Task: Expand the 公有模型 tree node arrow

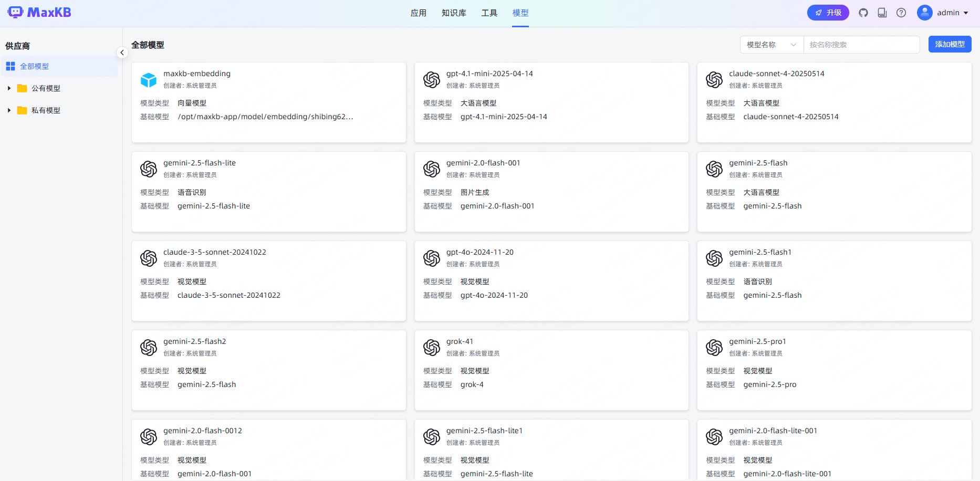Action: click(9, 88)
